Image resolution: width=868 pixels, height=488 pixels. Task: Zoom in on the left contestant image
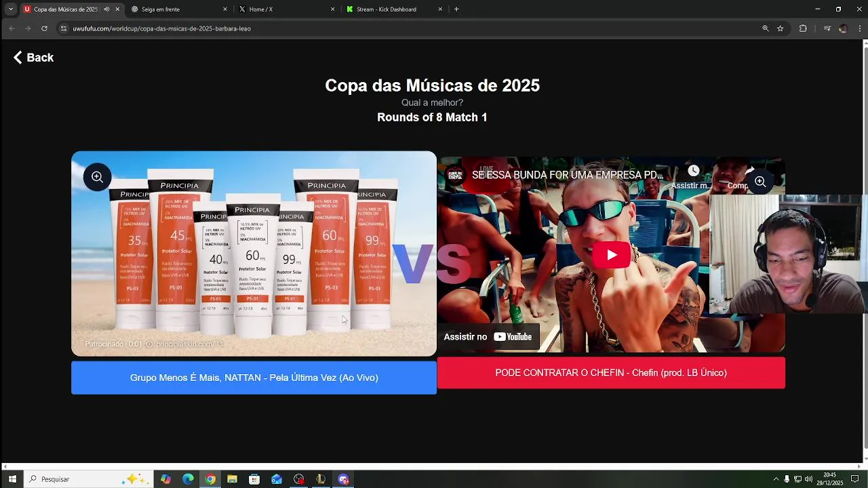[97, 178]
